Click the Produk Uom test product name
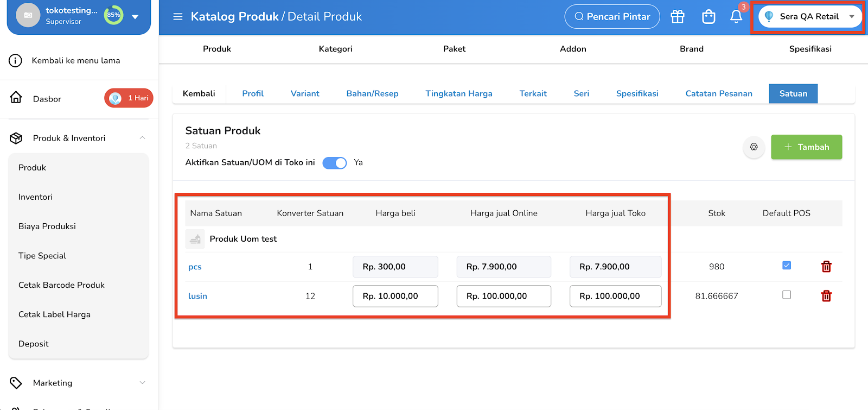 tap(243, 239)
